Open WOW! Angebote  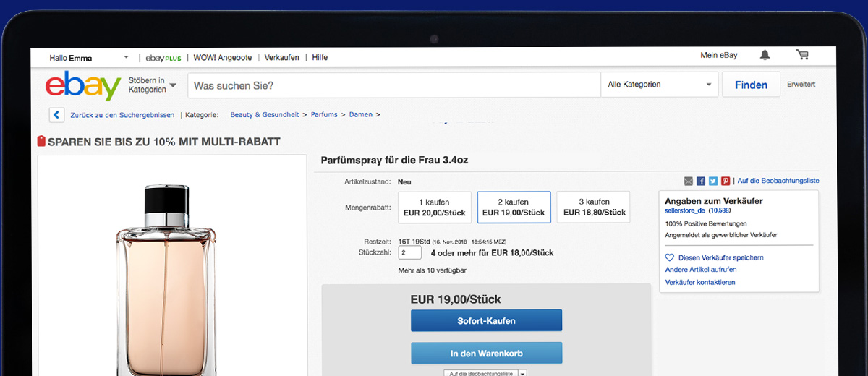pos(222,58)
